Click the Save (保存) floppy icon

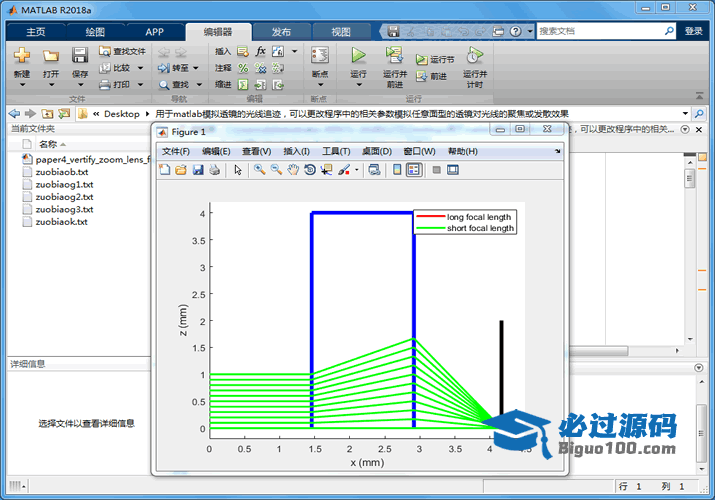(x=80, y=56)
